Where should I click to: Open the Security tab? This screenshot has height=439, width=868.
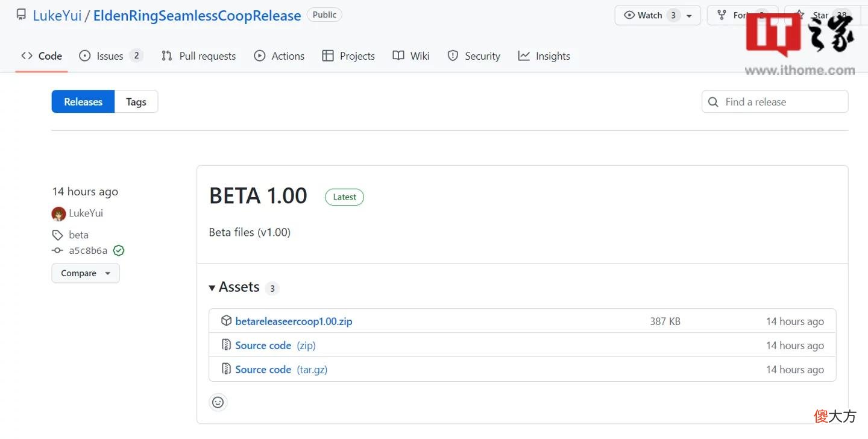pos(474,56)
